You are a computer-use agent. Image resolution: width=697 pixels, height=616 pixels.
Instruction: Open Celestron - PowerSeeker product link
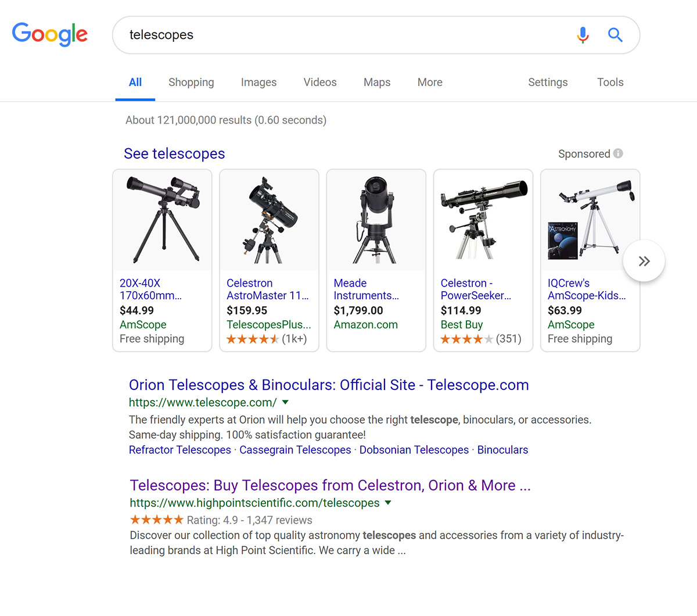(x=476, y=289)
